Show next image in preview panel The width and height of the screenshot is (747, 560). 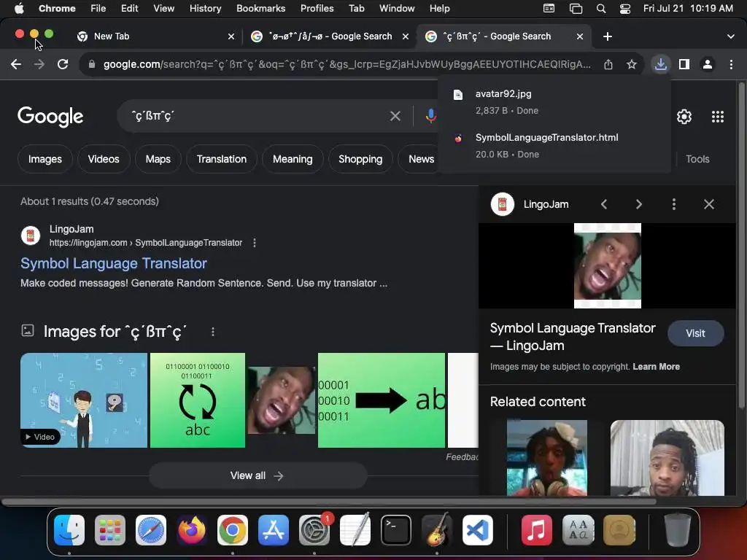click(x=639, y=204)
